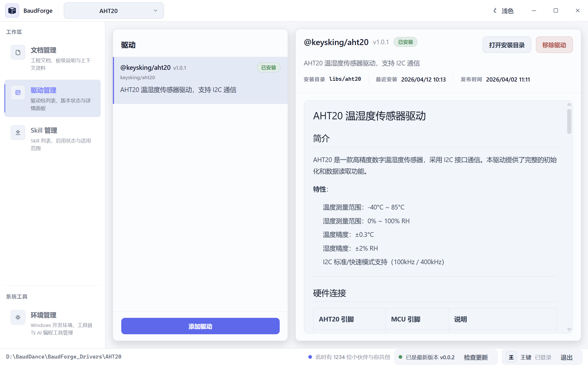This screenshot has height=365, width=588.
Task: Click the 打开安装目录 button
Action: [507, 45]
